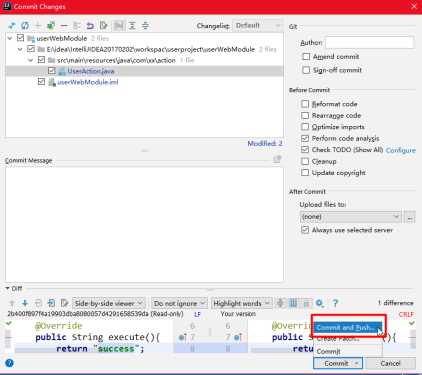Toggle userWebModule root checkbox
The height and width of the screenshot is (375, 422).
(x=20, y=38)
